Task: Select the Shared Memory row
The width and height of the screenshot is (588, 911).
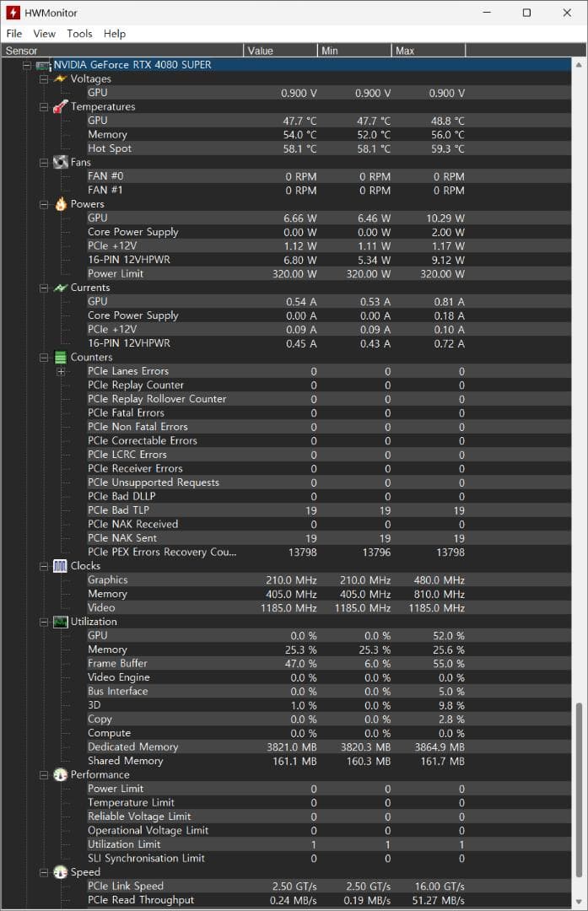Action: 328,761
